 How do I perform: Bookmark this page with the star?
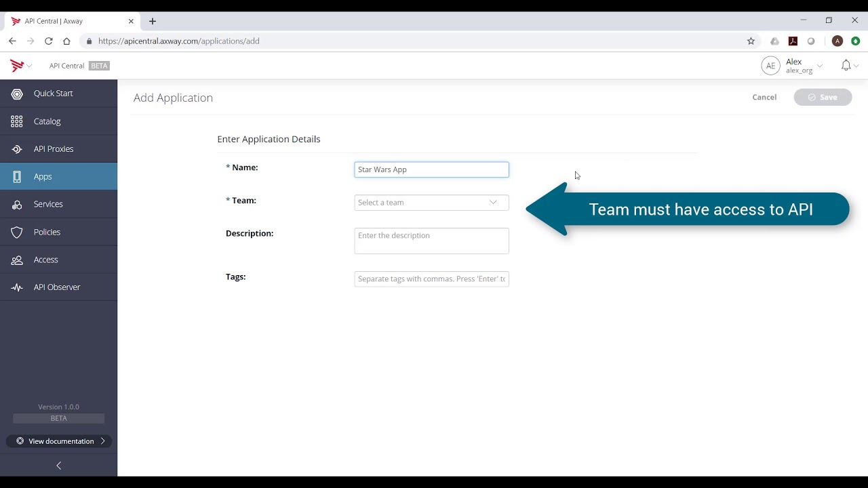pyautogui.click(x=751, y=41)
